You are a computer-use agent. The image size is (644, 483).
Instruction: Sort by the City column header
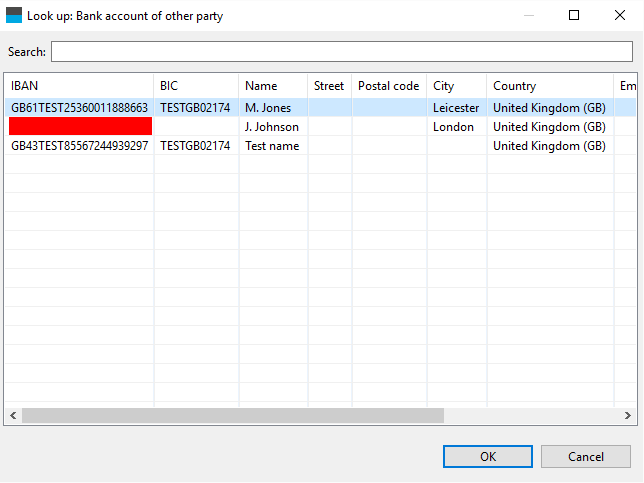pyautogui.click(x=455, y=86)
